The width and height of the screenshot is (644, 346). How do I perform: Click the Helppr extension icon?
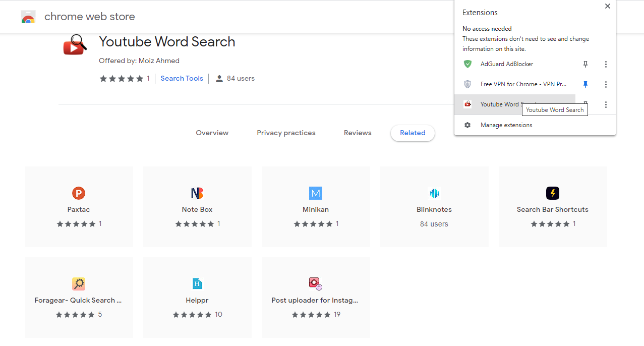(x=197, y=284)
